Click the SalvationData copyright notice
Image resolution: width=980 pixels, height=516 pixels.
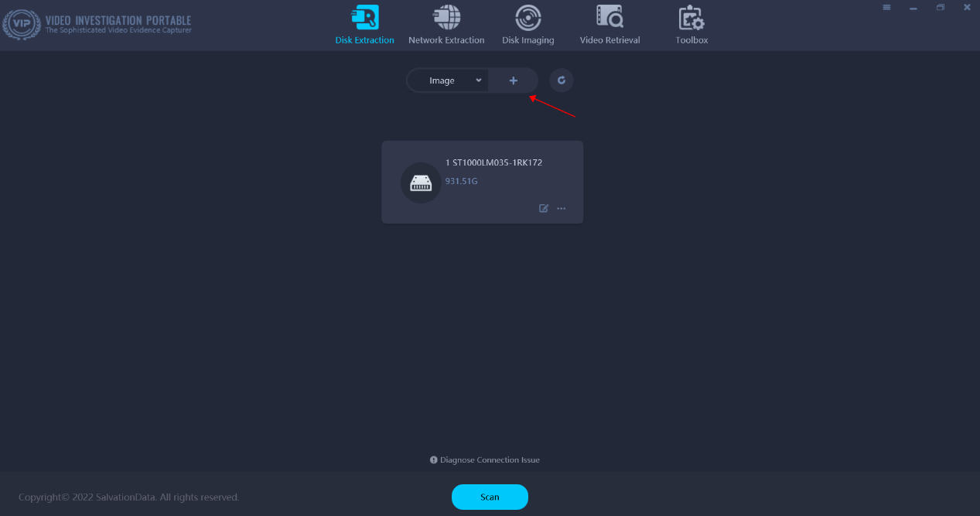[x=129, y=497]
